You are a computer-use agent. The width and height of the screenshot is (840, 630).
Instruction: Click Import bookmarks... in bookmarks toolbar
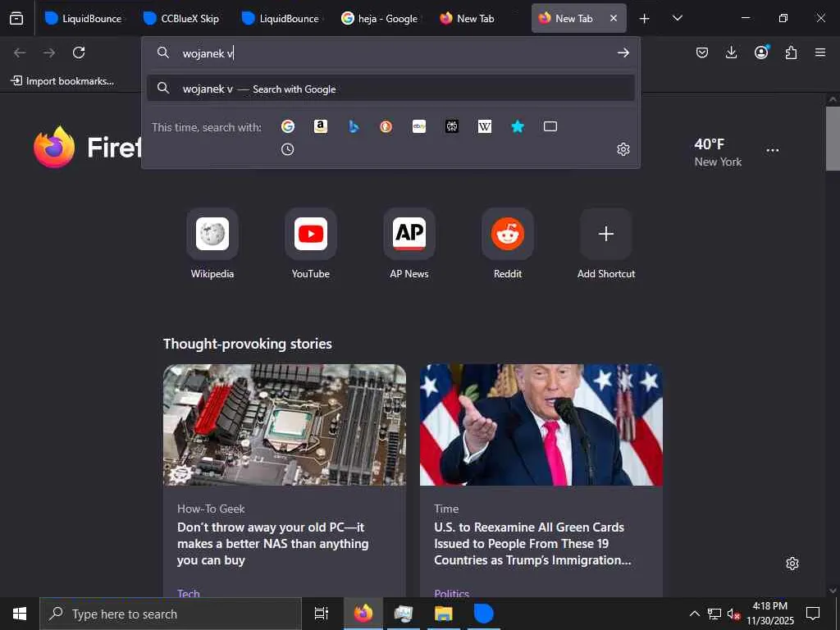(62, 81)
